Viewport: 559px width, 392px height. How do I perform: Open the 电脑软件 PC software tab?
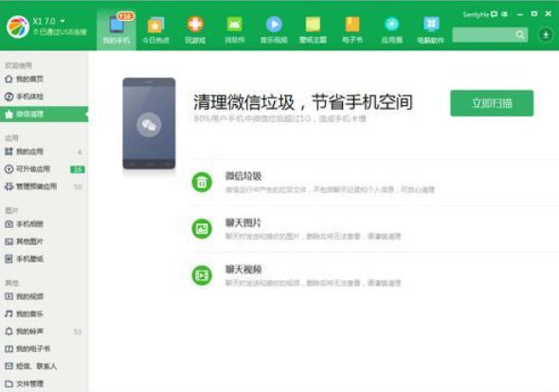pos(431,29)
